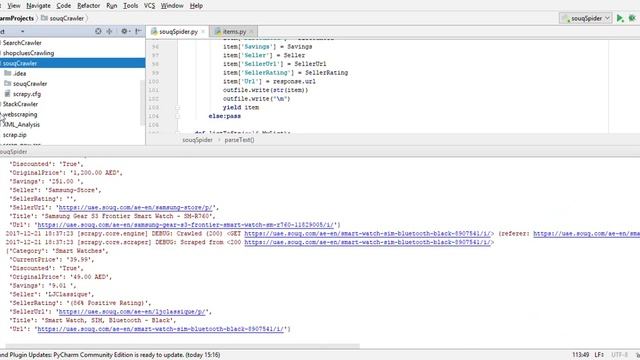Select StackCrawler in the project tree

click(20, 104)
